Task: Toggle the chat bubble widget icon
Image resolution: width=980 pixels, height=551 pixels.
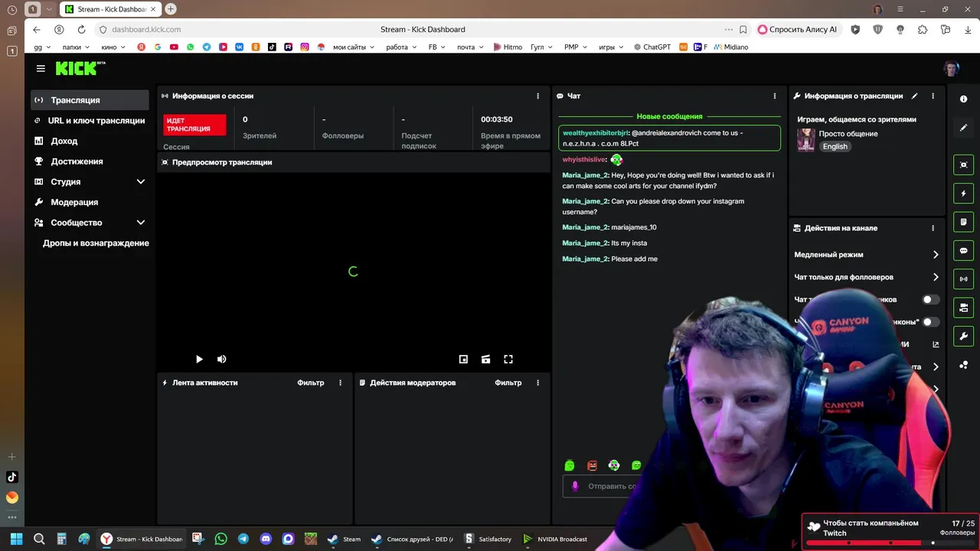Action: click(x=964, y=250)
